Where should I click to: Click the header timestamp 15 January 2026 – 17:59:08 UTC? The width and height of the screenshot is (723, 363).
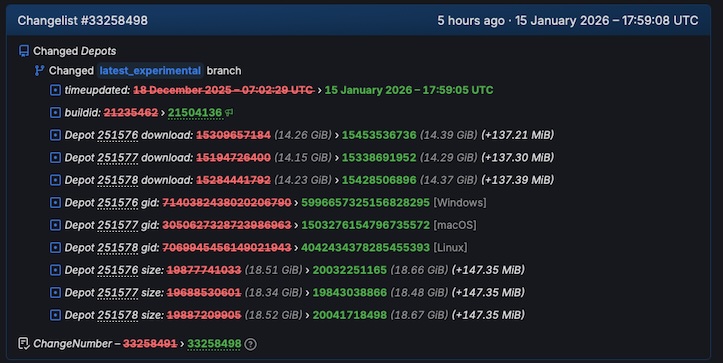coord(607,20)
